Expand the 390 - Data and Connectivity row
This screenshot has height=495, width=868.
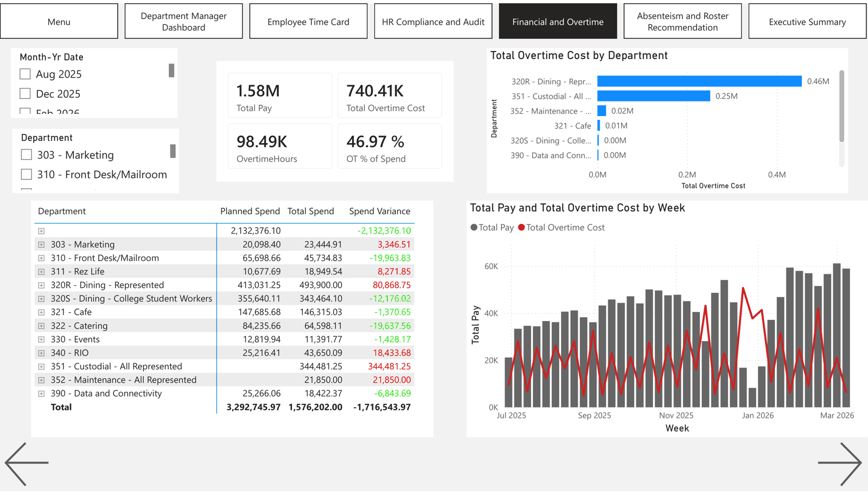tap(41, 394)
